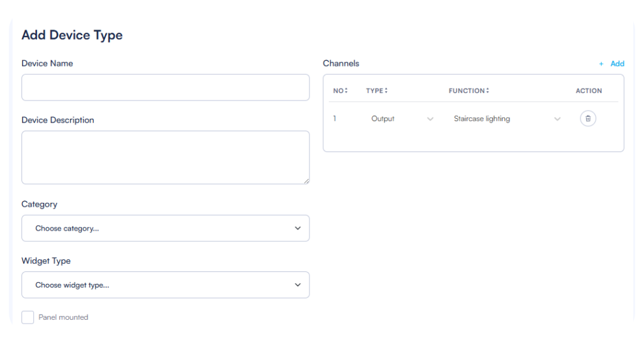Open the 'Choose widget type...' dropdown
The height and width of the screenshot is (343, 644).
click(x=165, y=285)
